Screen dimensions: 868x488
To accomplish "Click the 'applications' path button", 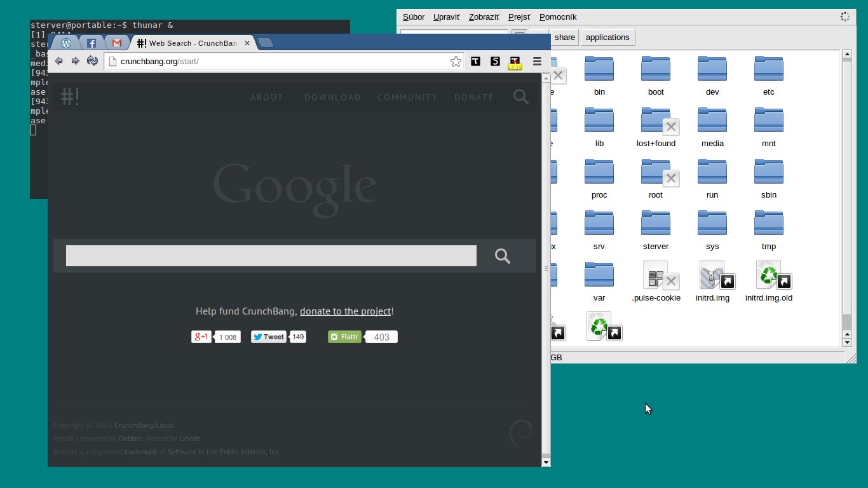I will coord(607,37).
